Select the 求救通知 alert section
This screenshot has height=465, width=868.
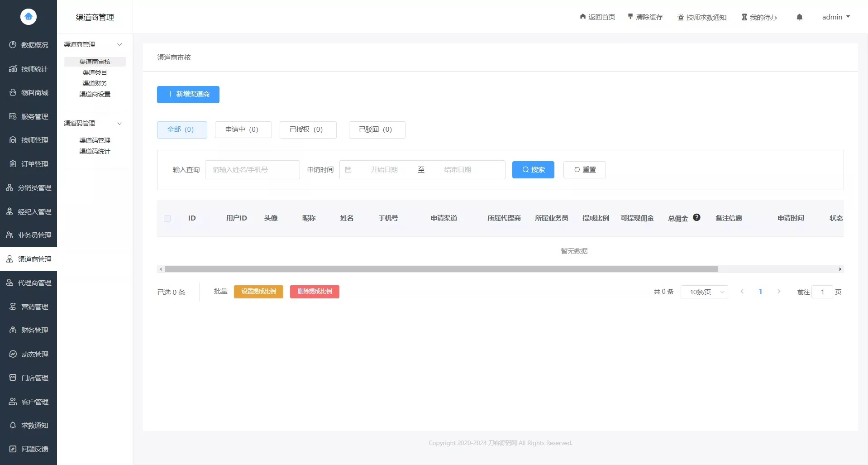(x=12, y=425)
